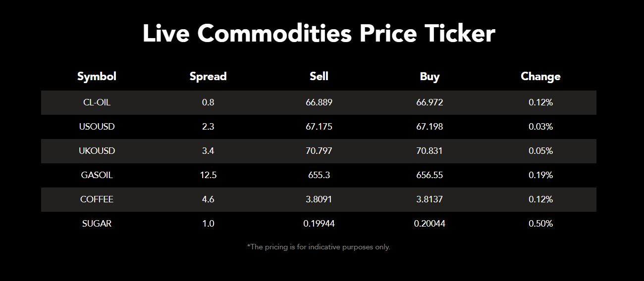Select the SUGAR symbol
Viewport: 644px width, 281px height.
pyautogui.click(x=97, y=224)
